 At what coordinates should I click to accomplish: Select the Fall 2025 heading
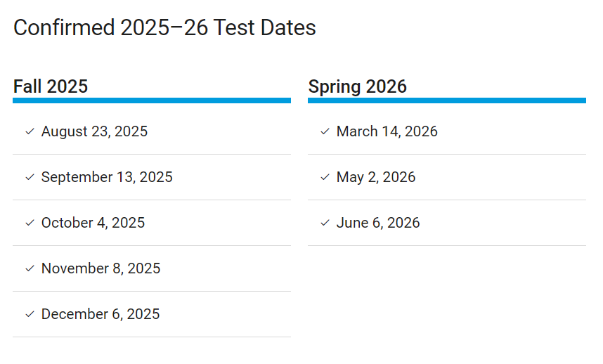51,86
